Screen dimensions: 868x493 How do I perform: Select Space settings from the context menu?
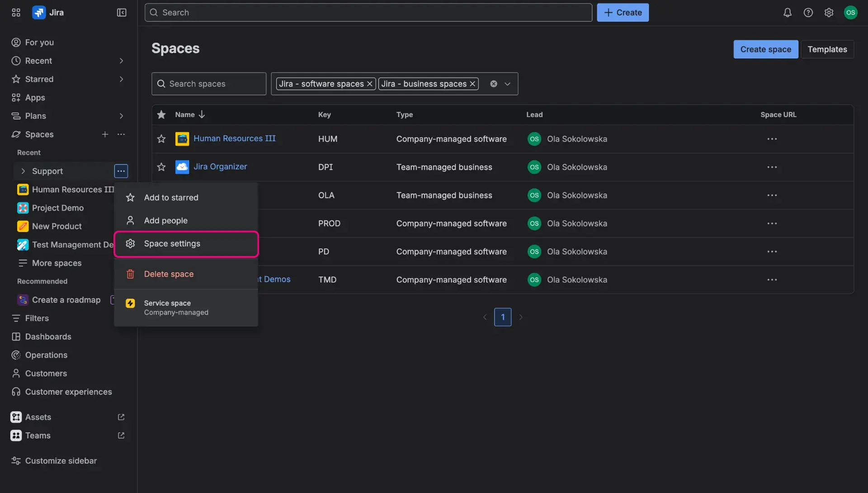pos(172,243)
